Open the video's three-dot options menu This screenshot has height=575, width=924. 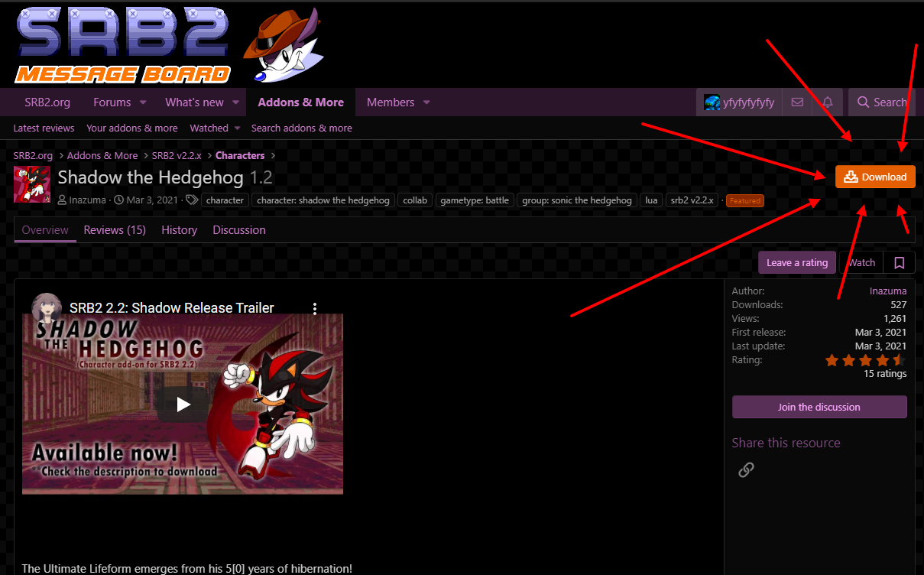(315, 308)
